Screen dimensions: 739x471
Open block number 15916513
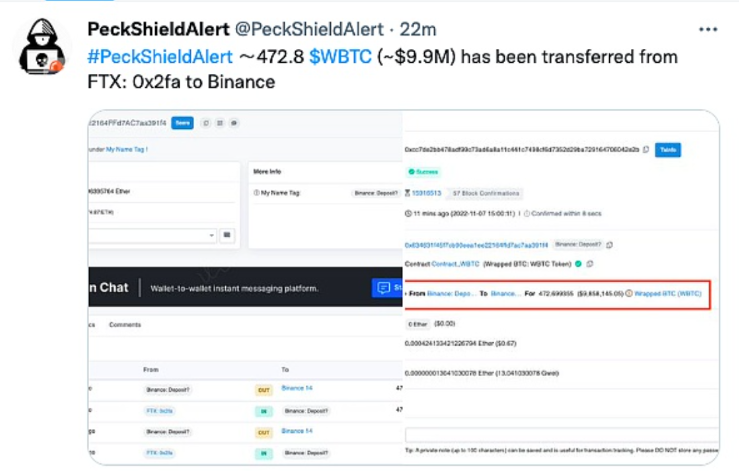pos(428,192)
